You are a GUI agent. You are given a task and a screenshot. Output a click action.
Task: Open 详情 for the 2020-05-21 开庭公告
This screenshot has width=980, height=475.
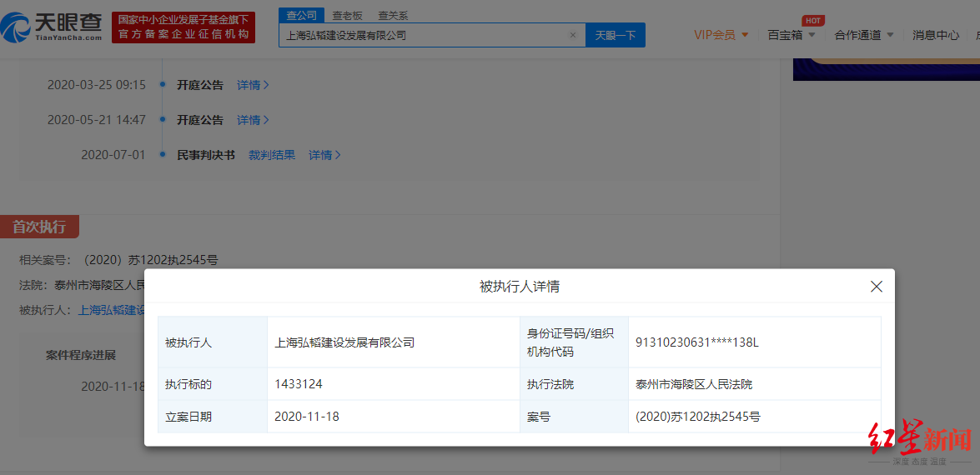[x=253, y=120]
